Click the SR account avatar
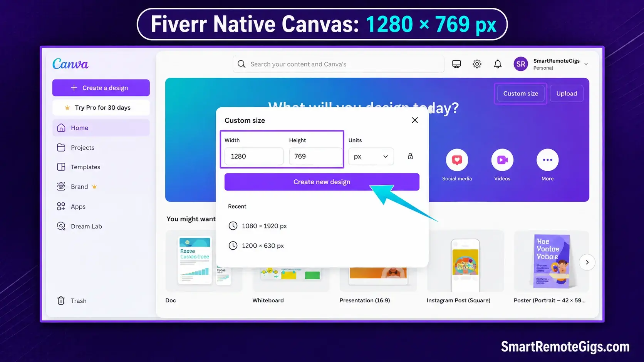This screenshot has height=362, width=644. 521,64
